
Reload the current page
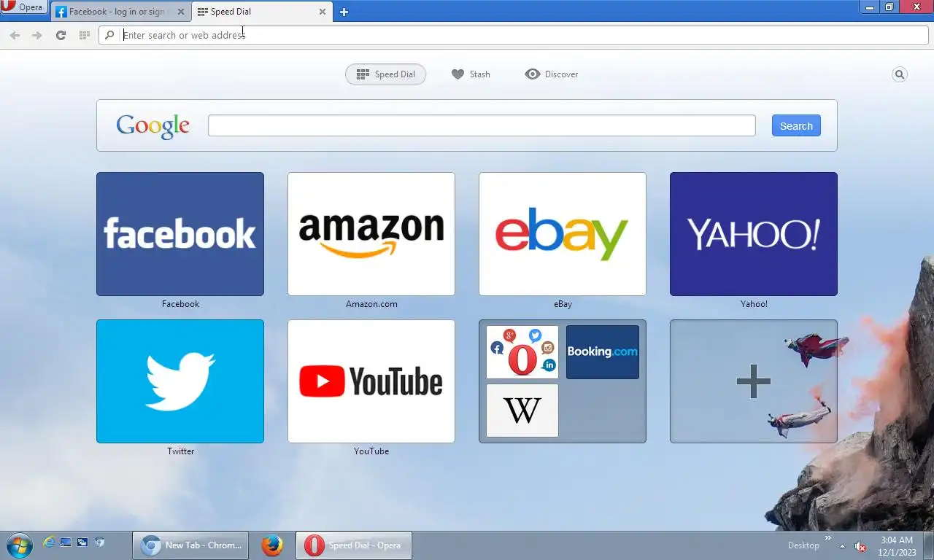[61, 35]
